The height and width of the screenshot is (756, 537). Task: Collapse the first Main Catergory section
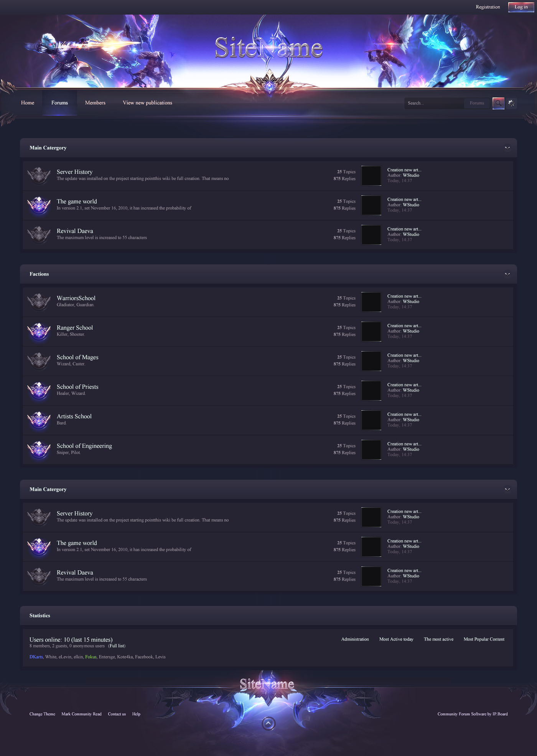pyautogui.click(x=507, y=148)
